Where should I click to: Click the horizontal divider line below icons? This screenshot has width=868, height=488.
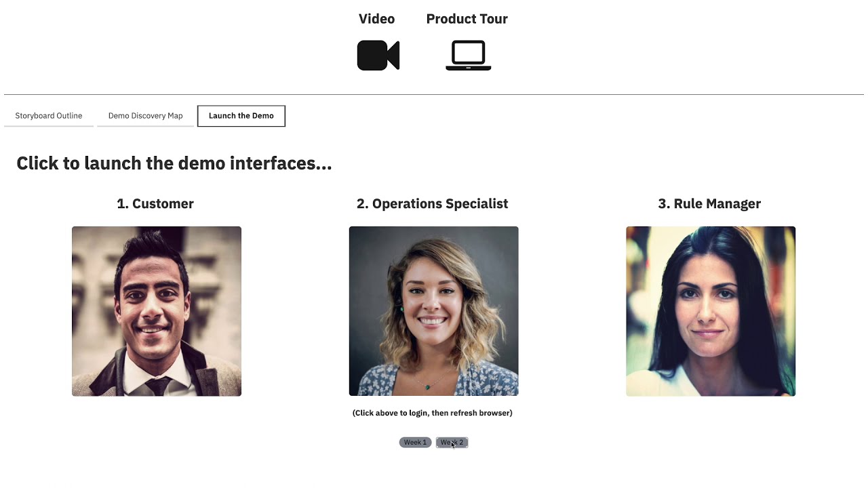point(434,94)
